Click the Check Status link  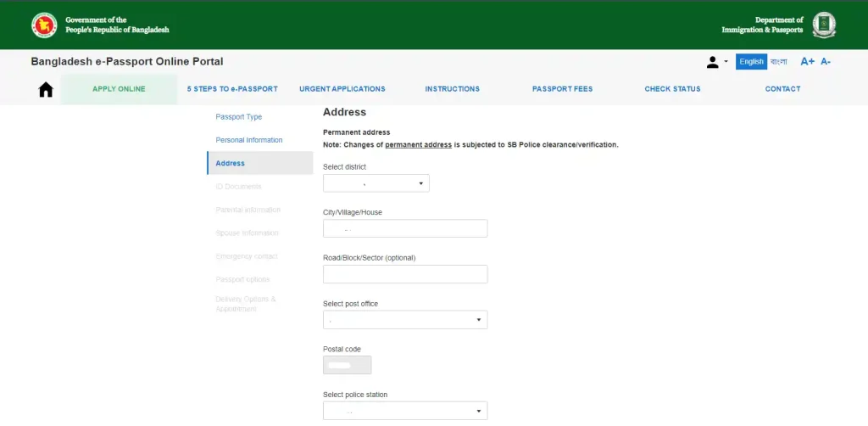(x=672, y=89)
